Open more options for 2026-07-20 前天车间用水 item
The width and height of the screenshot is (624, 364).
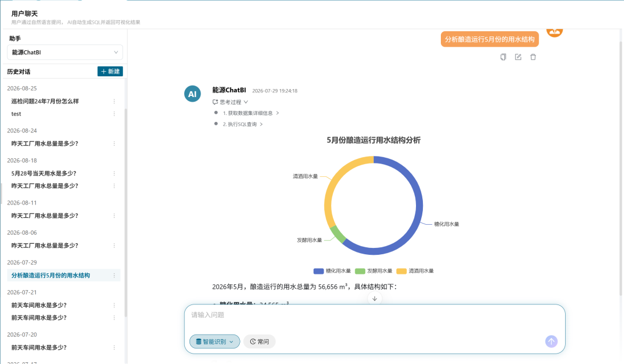(114, 348)
